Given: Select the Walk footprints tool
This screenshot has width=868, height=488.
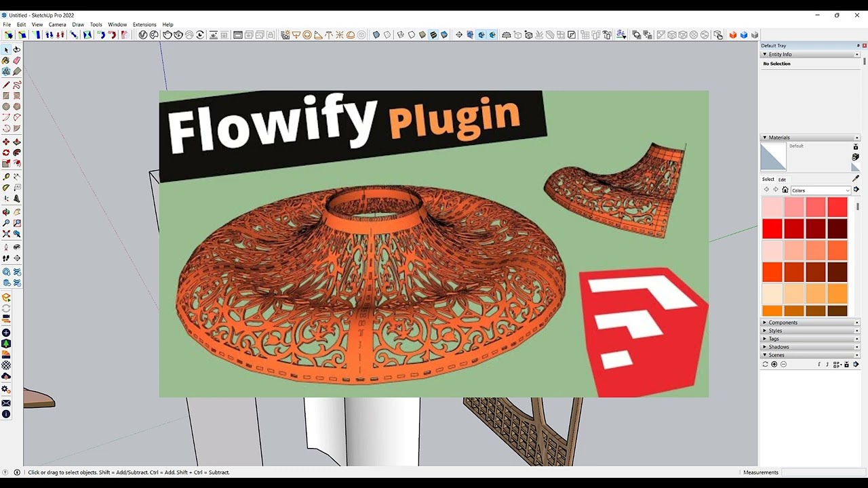Looking at the screenshot, I should pyautogui.click(x=6, y=258).
